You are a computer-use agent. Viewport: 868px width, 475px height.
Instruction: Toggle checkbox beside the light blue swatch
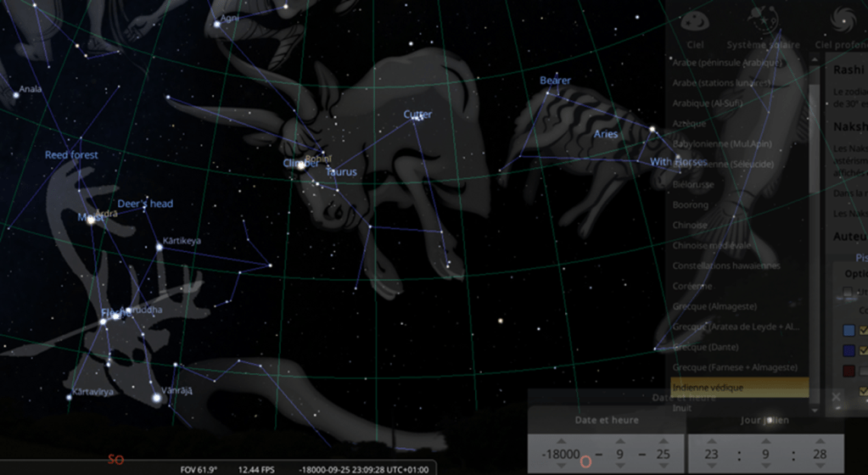point(864,330)
